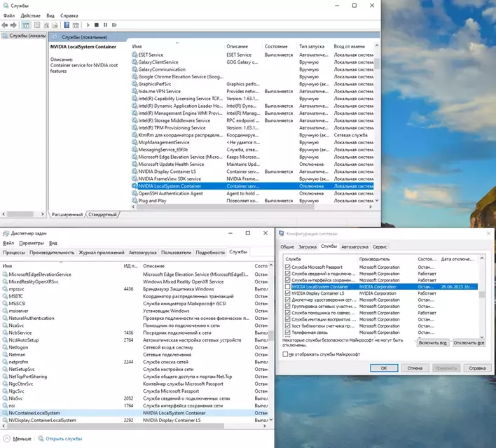Start the service with the play icon
This screenshot has height=448, width=496.
88,25
